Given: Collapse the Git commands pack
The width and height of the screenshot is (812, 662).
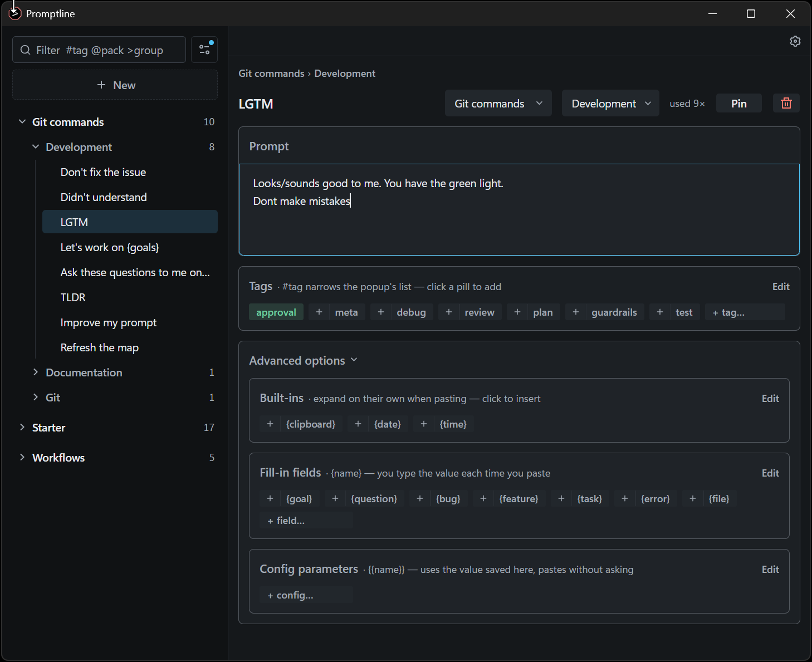Looking at the screenshot, I should click(22, 121).
